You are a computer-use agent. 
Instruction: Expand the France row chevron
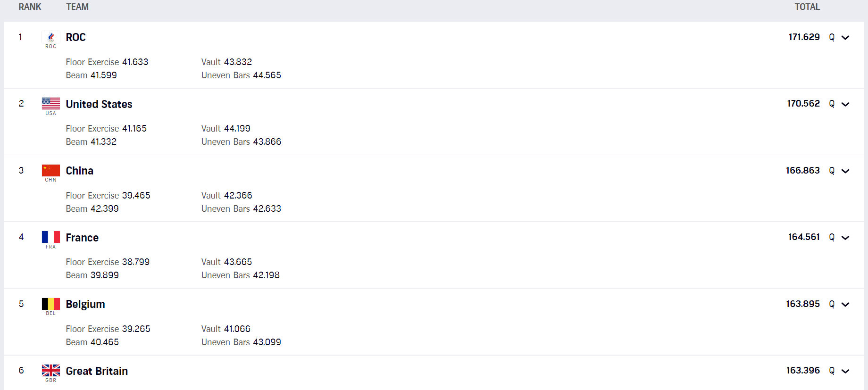click(x=845, y=238)
